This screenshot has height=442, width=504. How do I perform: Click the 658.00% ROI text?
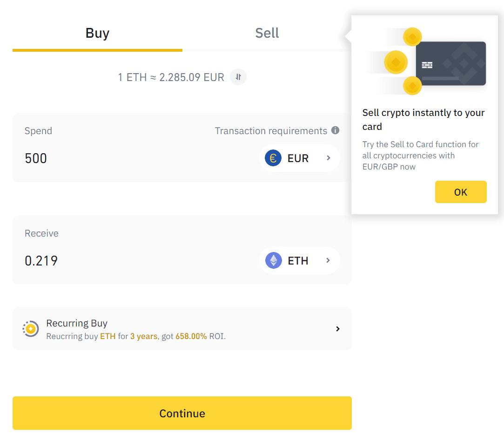click(192, 336)
